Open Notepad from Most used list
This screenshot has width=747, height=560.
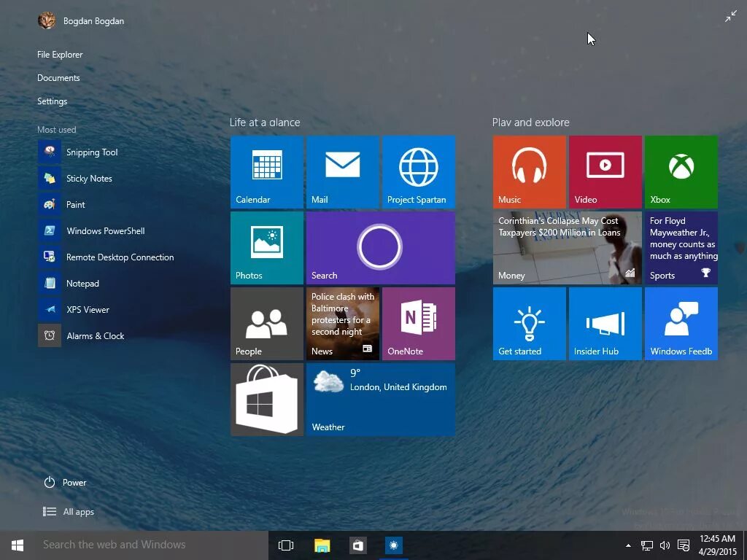[69, 284]
